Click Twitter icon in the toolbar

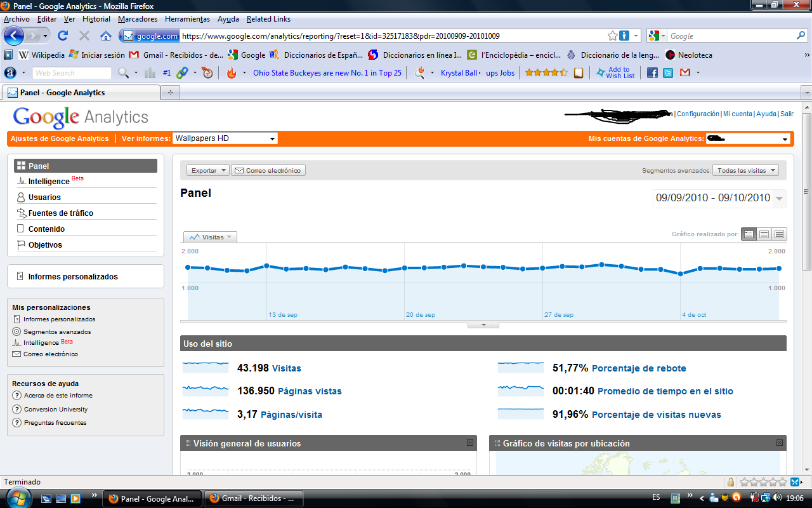pyautogui.click(x=668, y=73)
